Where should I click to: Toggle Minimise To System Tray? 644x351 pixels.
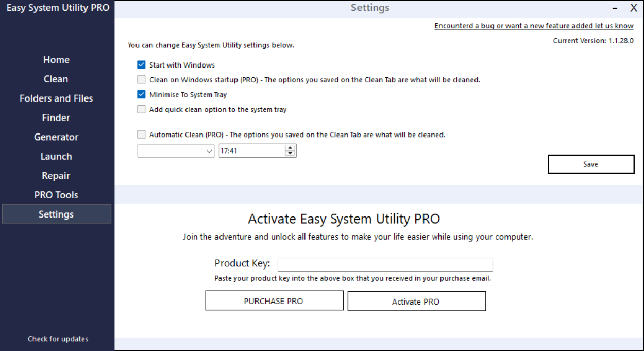tap(141, 95)
